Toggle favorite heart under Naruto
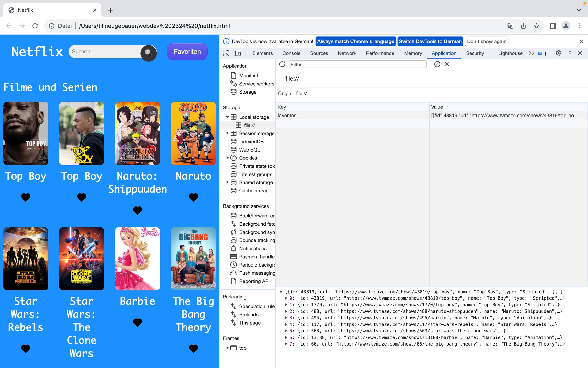 pyautogui.click(x=193, y=197)
